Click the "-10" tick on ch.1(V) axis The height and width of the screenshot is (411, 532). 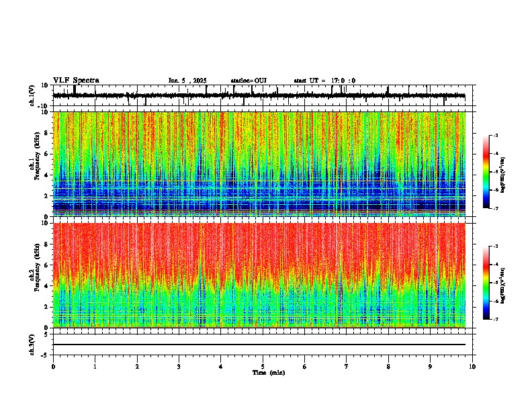pos(44,106)
